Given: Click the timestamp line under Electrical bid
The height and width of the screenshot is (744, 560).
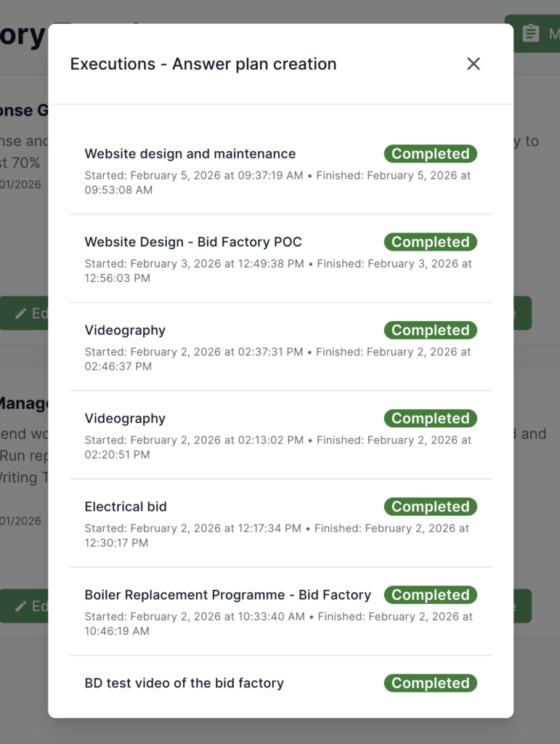Looking at the screenshot, I should pos(277,535).
